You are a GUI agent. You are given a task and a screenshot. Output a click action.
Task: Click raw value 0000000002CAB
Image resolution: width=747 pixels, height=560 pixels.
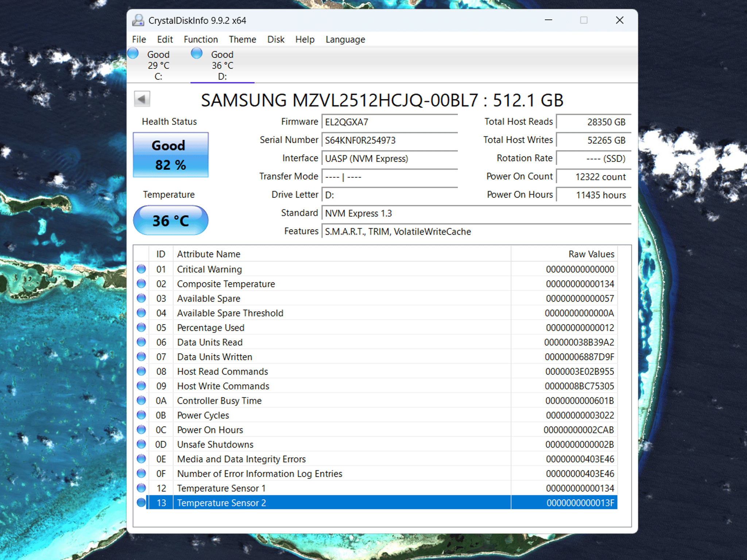[x=579, y=429]
